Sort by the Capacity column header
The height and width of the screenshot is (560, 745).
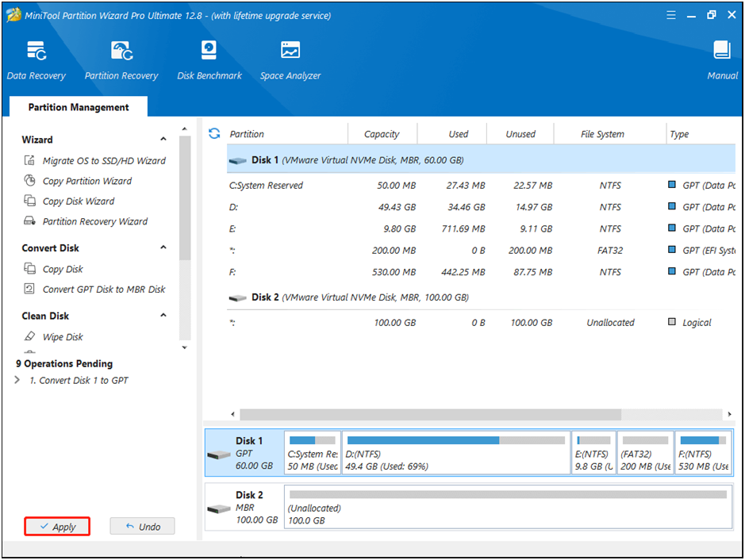pos(382,134)
